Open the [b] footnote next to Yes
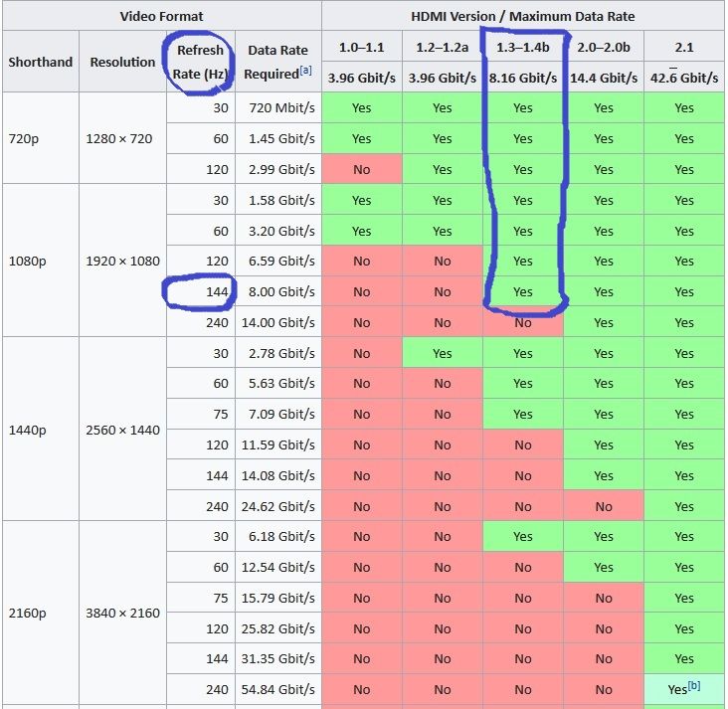The height and width of the screenshot is (709, 728). 696,687
